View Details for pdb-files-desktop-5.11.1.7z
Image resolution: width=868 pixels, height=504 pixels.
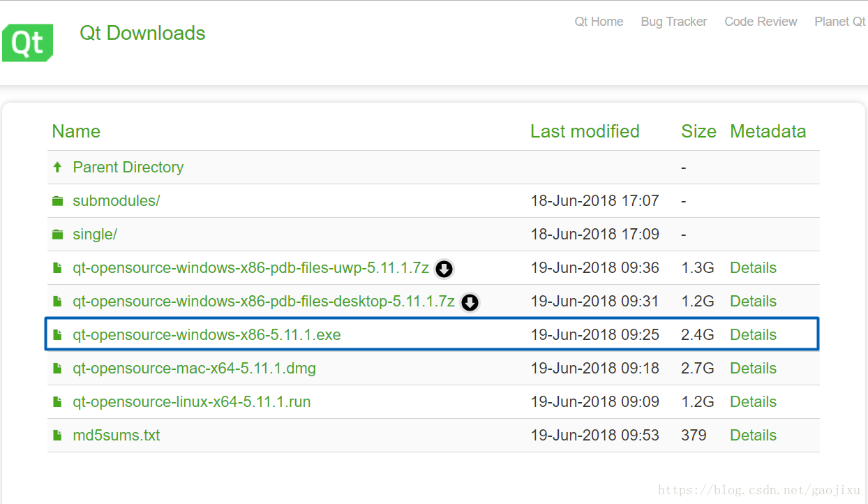coord(753,302)
